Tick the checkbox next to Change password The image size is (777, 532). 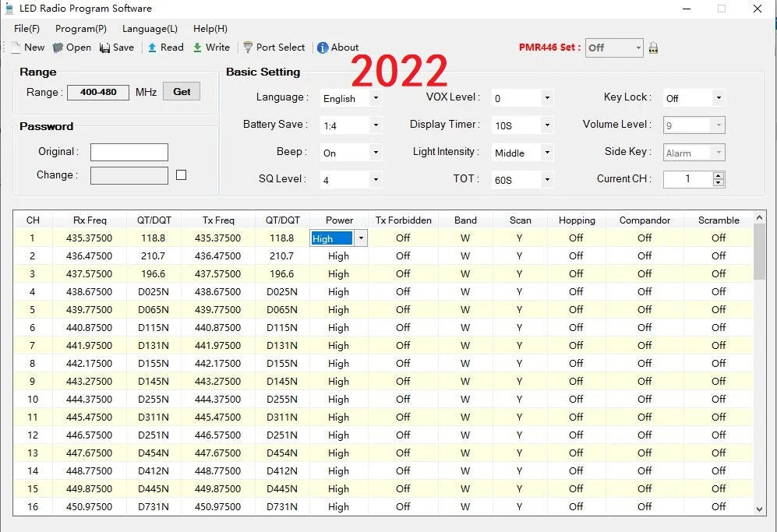coord(182,175)
